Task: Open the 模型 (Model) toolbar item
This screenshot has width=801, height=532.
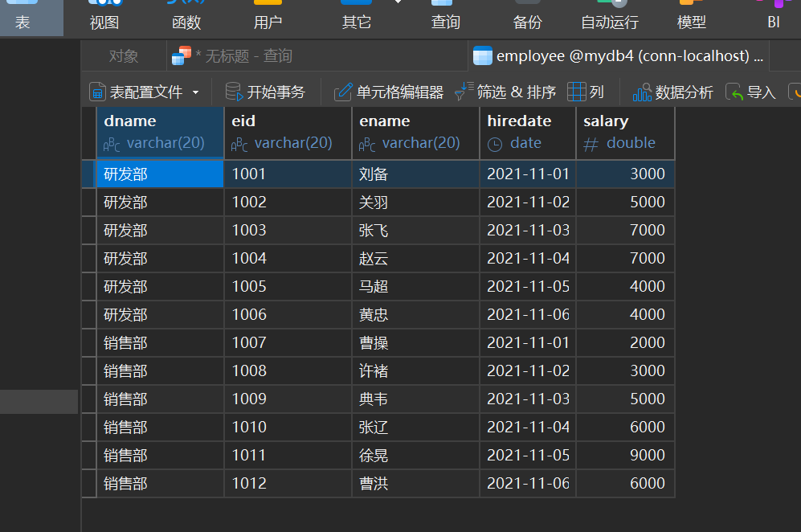Action: click(691, 18)
